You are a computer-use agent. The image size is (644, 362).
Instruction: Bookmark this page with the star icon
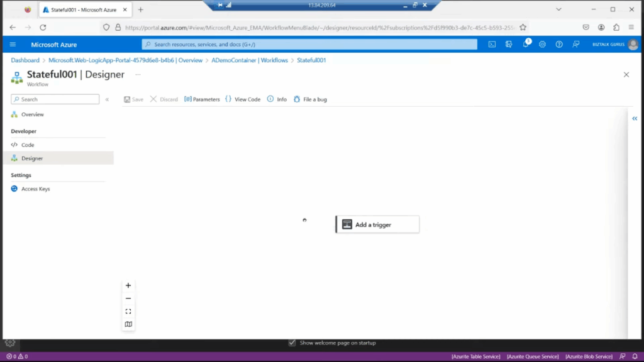[523, 28]
